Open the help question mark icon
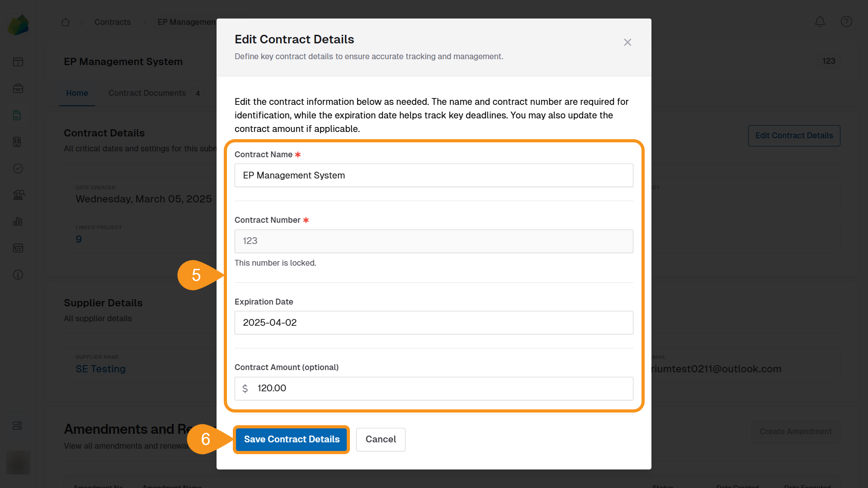Image resolution: width=868 pixels, height=488 pixels. pyautogui.click(x=846, y=22)
